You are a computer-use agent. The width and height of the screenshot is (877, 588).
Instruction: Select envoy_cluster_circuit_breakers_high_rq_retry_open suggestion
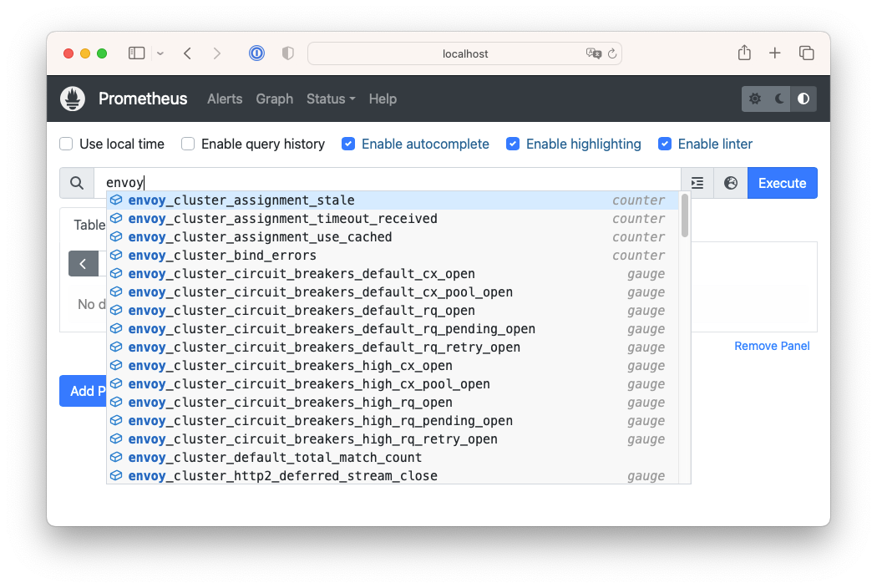tap(392, 439)
